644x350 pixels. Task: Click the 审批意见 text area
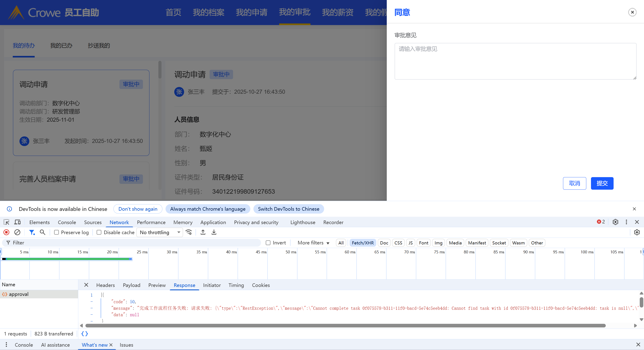point(515,61)
